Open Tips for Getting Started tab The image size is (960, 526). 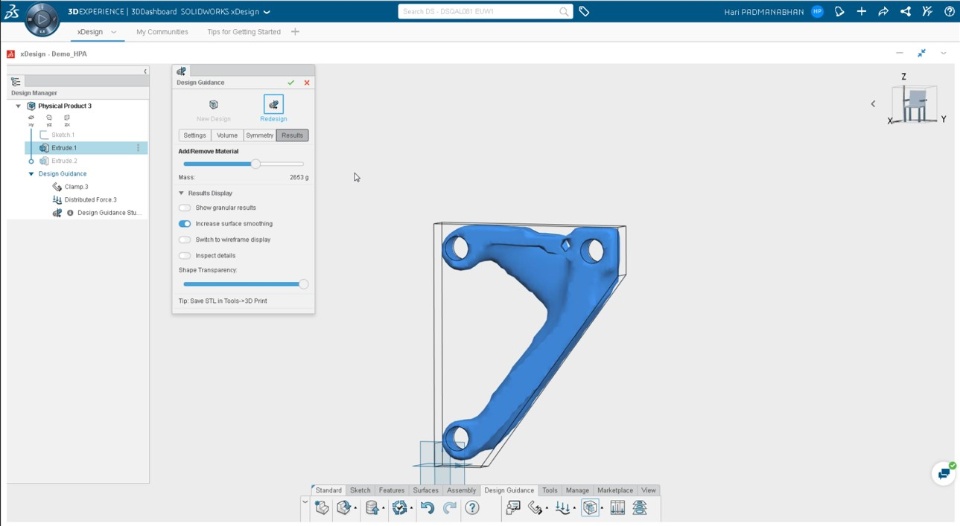[x=244, y=32]
